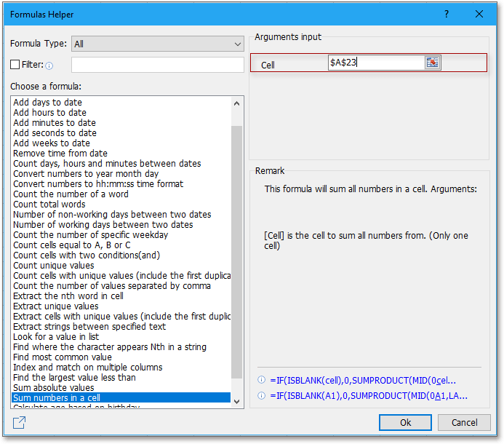Click the info icon beside first formula example
The height and width of the screenshot is (444, 504).
[262, 380]
